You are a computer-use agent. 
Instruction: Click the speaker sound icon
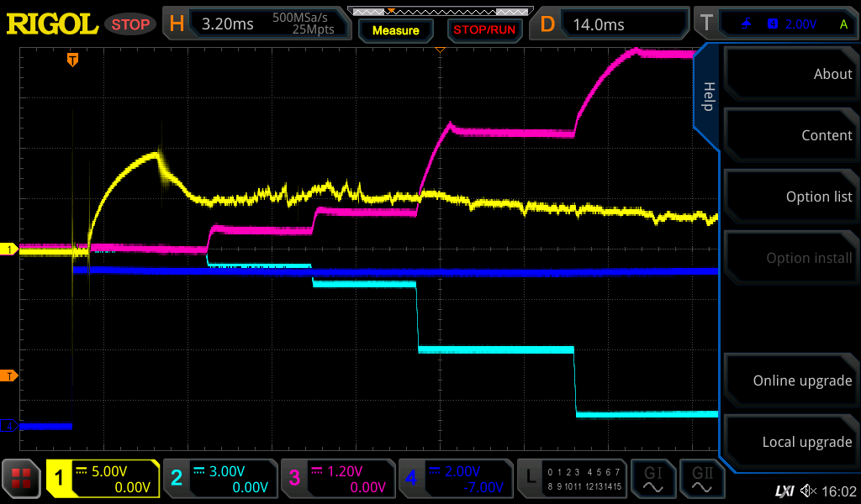[808, 490]
